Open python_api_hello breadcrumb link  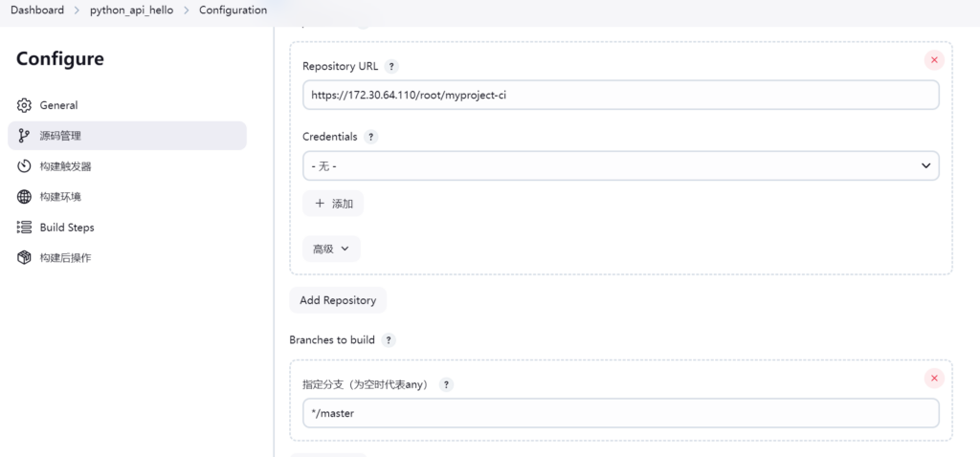131,11
